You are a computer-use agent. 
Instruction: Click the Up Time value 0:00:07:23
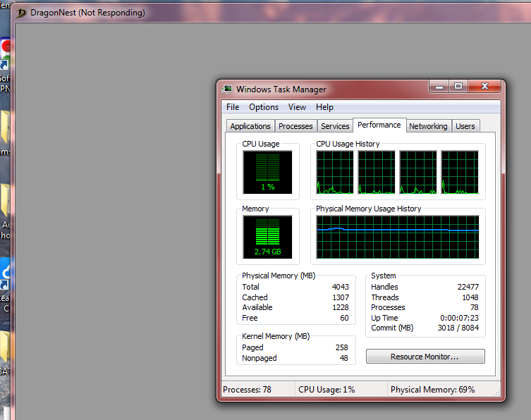tap(459, 318)
